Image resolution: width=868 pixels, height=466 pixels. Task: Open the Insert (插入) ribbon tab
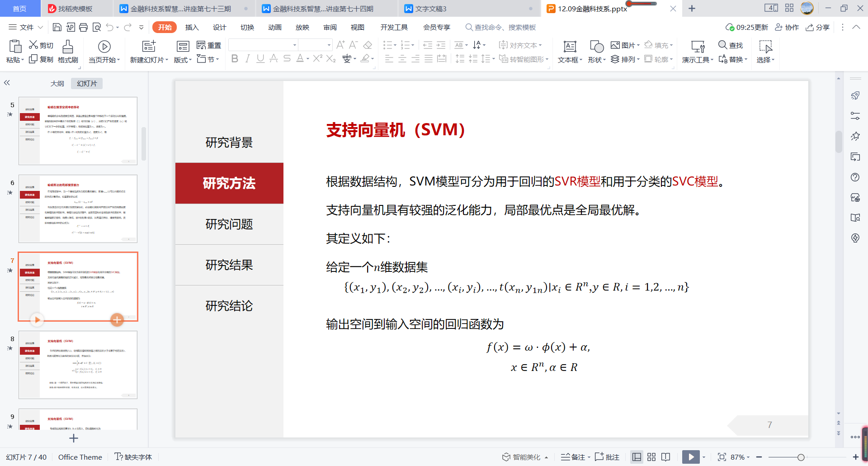[x=192, y=27]
